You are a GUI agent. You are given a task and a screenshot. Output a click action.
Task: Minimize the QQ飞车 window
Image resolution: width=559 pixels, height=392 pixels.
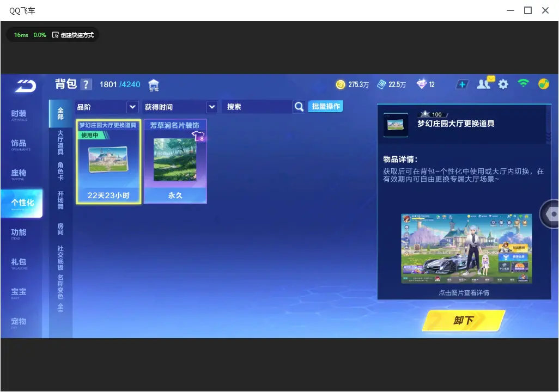coord(510,10)
